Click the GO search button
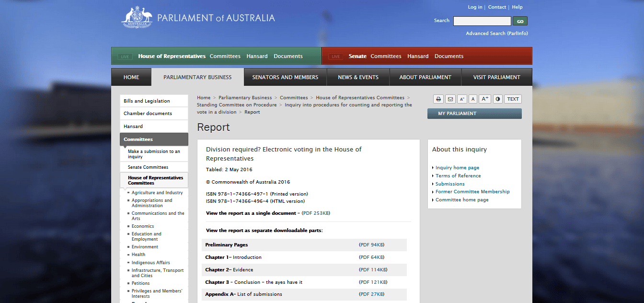This screenshot has width=644, height=303. click(520, 21)
